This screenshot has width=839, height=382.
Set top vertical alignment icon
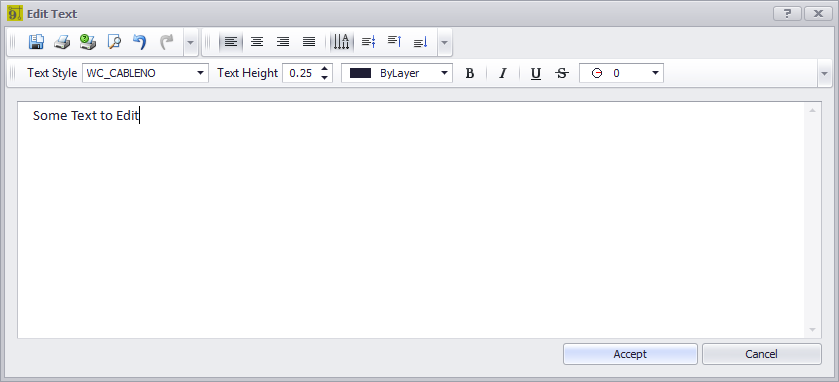394,42
